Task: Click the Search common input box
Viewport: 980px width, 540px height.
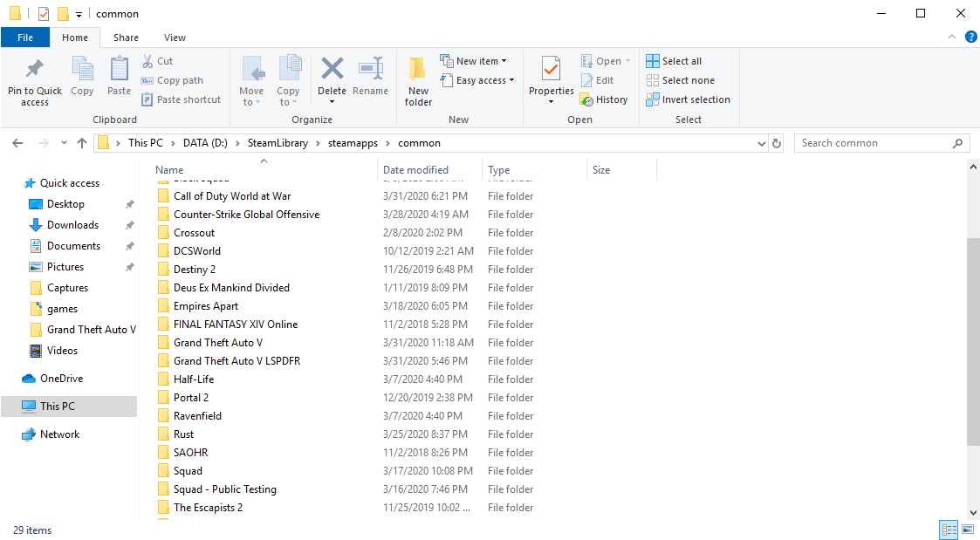Action: coord(873,143)
